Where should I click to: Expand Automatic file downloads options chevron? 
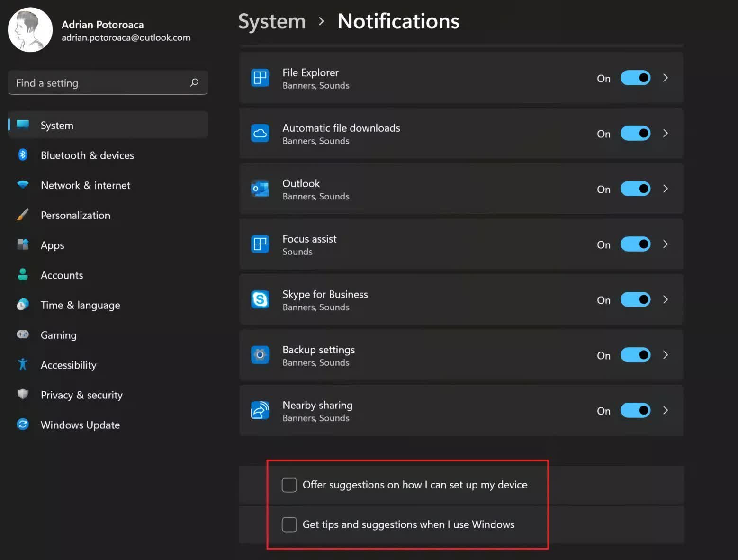[666, 133]
